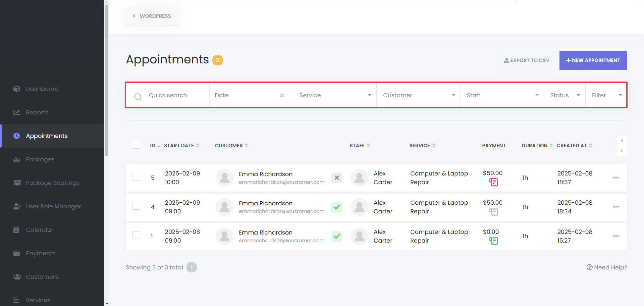
Task: Click the gray payment invoice icon for appointment 4
Action: [x=493, y=212]
